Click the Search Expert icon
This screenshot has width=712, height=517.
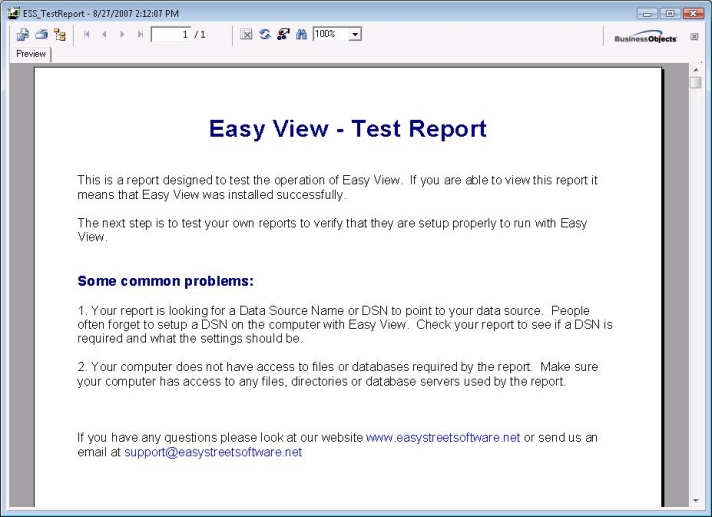283,34
